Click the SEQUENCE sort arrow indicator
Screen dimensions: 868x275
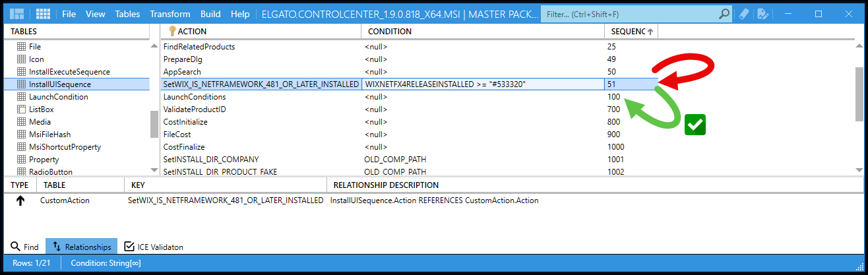click(650, 32)
